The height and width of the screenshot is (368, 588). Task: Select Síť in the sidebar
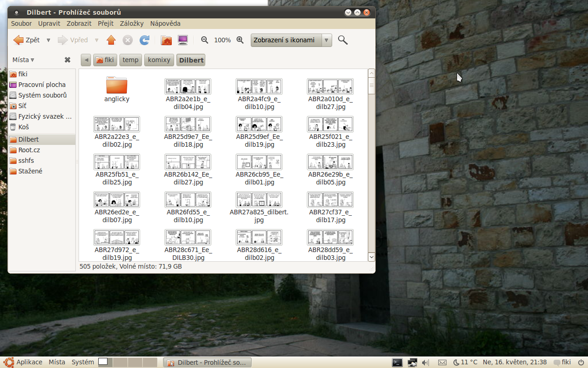[x=42, y=106]
